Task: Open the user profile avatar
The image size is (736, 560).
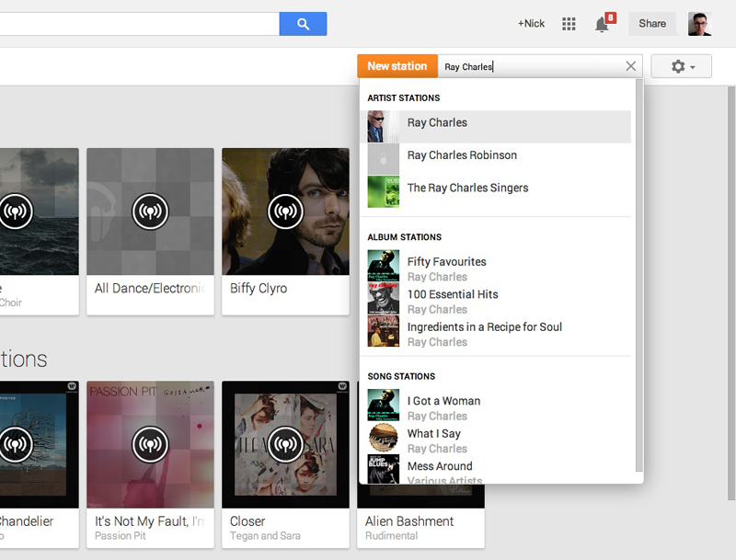Action: (699, 24)
